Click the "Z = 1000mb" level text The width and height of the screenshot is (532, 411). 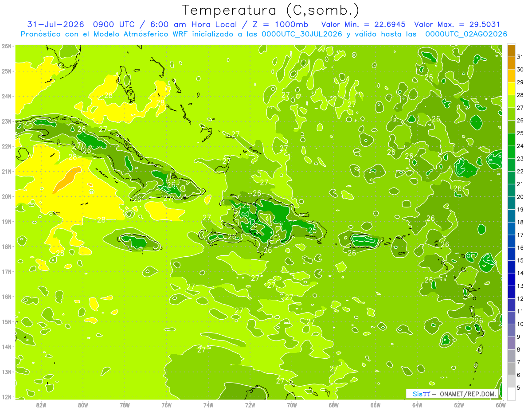point(280,24)
